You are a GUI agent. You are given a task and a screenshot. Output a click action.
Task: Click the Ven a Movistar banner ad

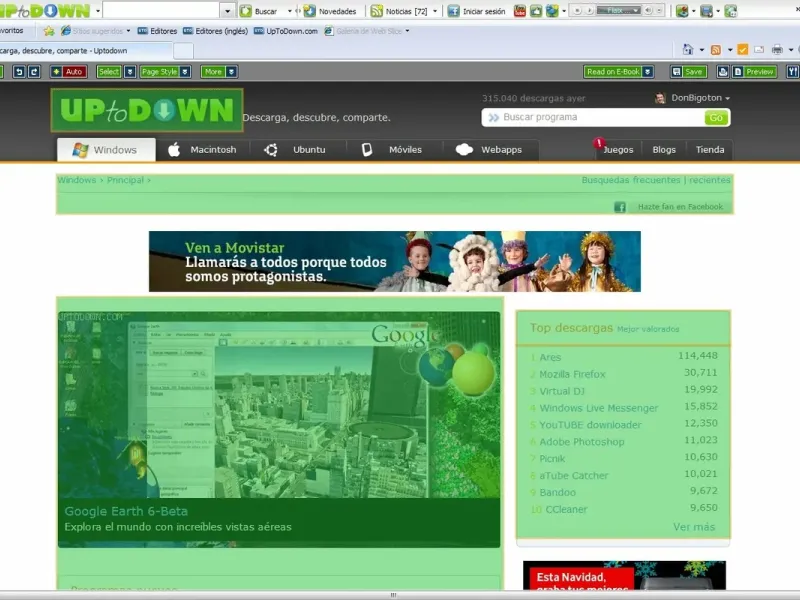(394, 261)
